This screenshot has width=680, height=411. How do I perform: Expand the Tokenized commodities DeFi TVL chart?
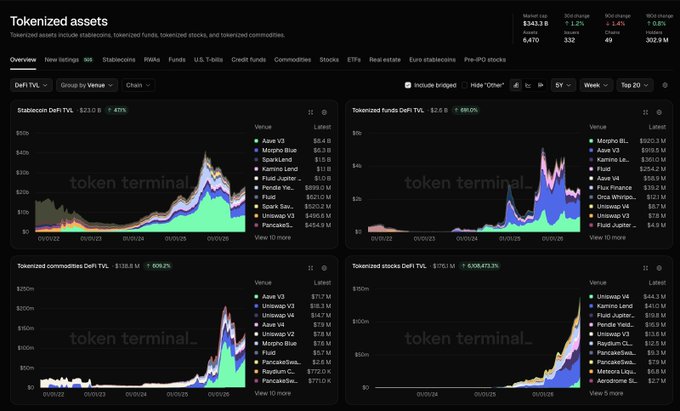[x=311, y=268]
